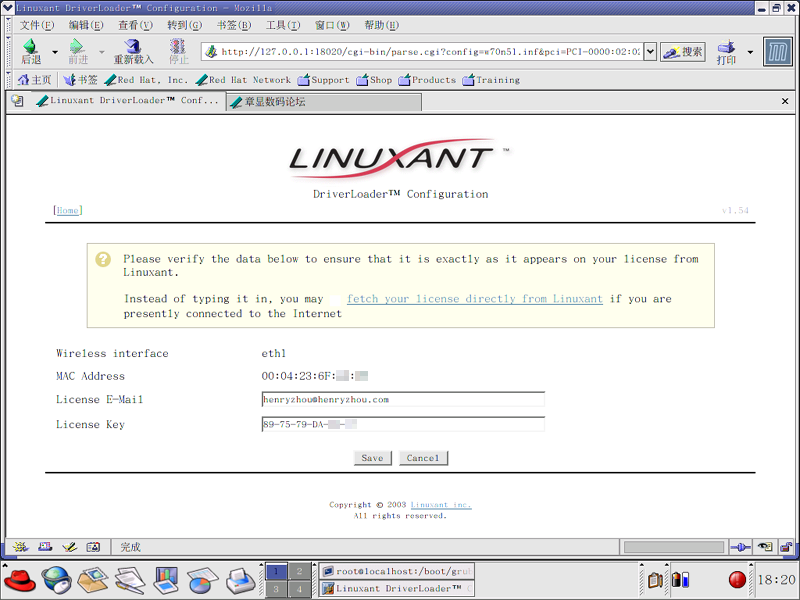Open the Red Hat, Inc. bookmark
Screen dimensions: 800x600
click(x=146, y=80)
